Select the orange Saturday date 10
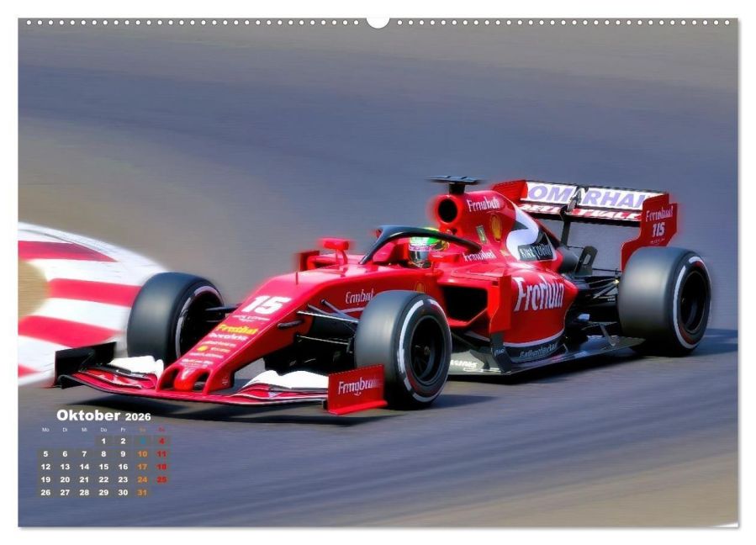This screenshot has height=545, width=756. (x=142, y=454)
